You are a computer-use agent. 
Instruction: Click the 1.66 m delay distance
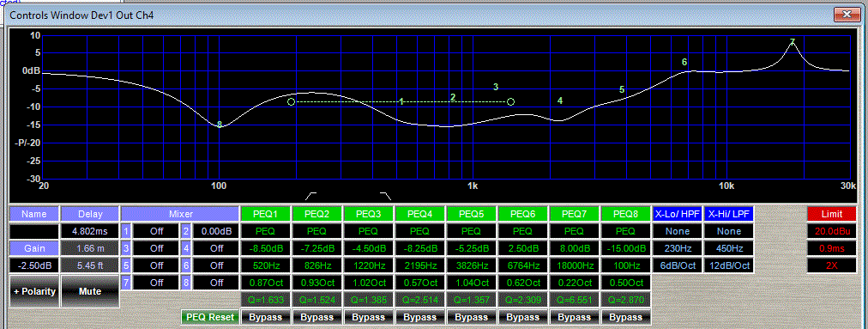coord(90,248)
